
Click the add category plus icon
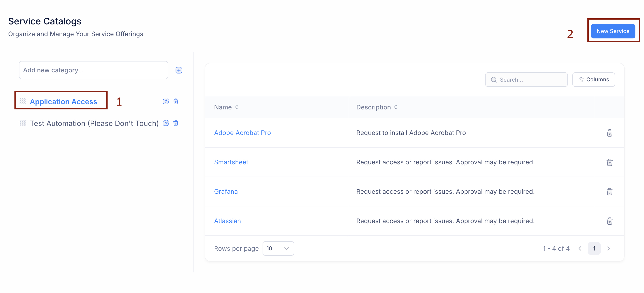(x=179, y=70)
